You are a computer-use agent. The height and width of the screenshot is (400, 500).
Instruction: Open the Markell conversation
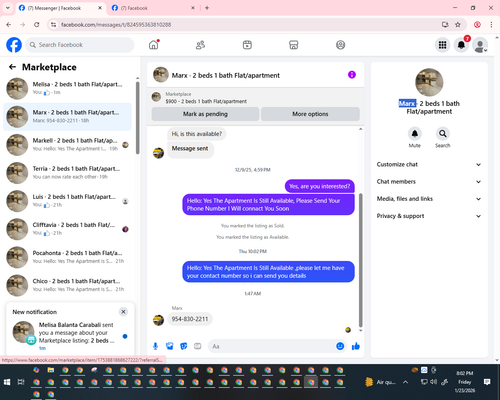click(68, 145)
